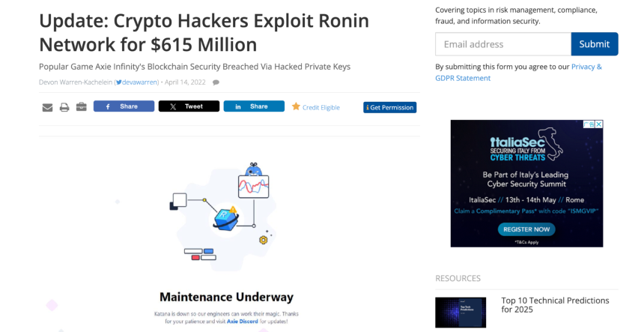The height and width of the screenshot is (332, 644).
Task: Open the Credit Eligible link
Action: click(321, 108)
